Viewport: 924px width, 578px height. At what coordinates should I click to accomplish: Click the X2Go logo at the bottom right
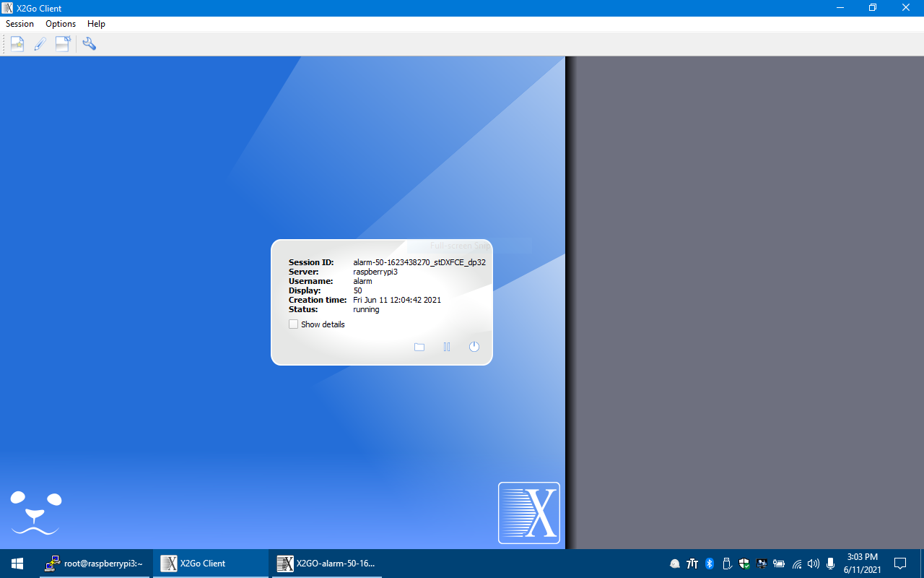pos(529,513)
